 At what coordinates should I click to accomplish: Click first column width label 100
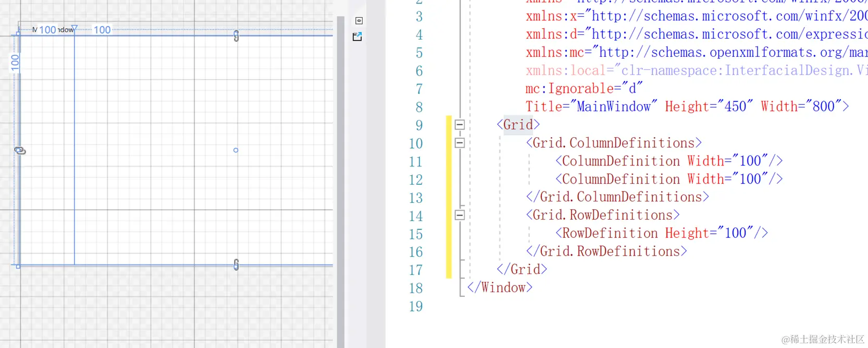(47, 30)
